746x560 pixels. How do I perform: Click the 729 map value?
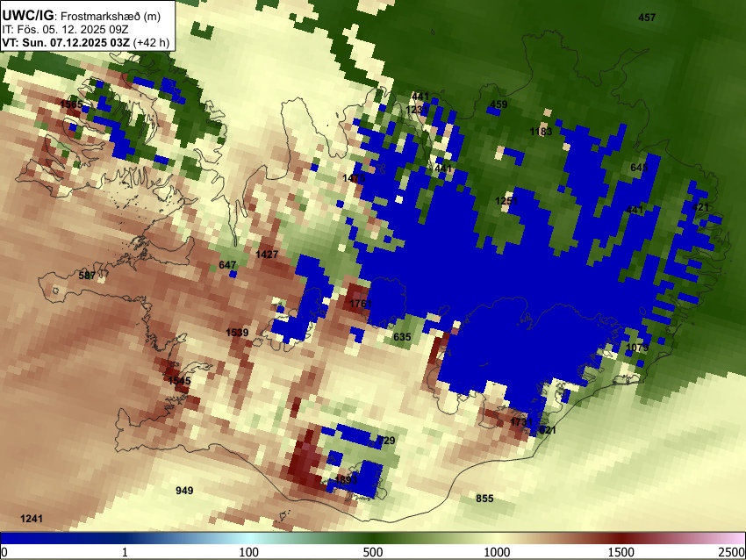coord(386,441)
